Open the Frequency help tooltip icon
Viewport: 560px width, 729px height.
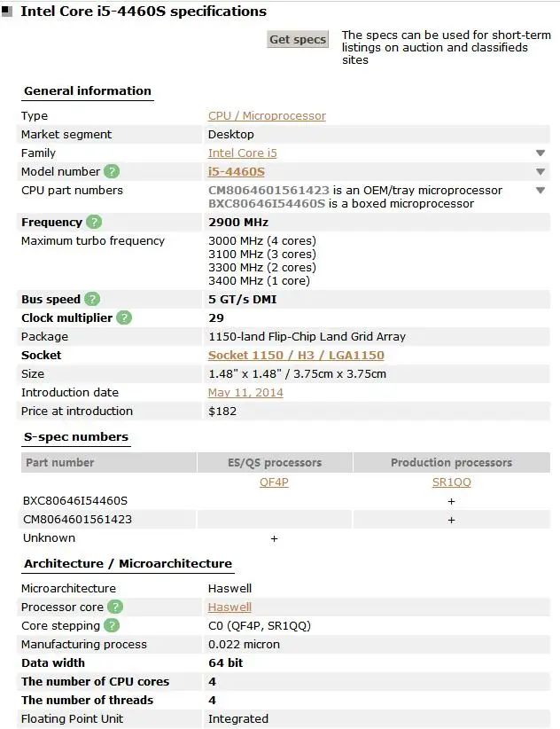[94, 223]
